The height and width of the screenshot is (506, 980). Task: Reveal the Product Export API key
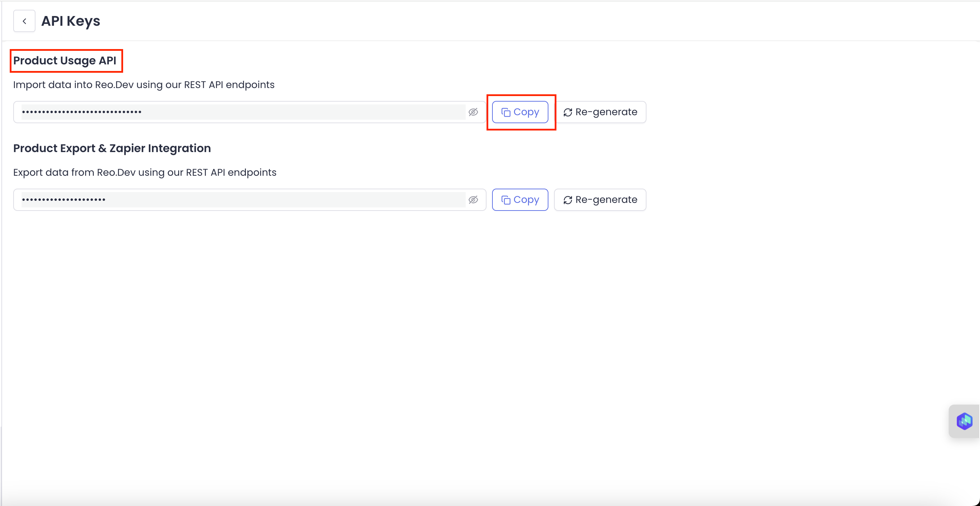[473, 199]
